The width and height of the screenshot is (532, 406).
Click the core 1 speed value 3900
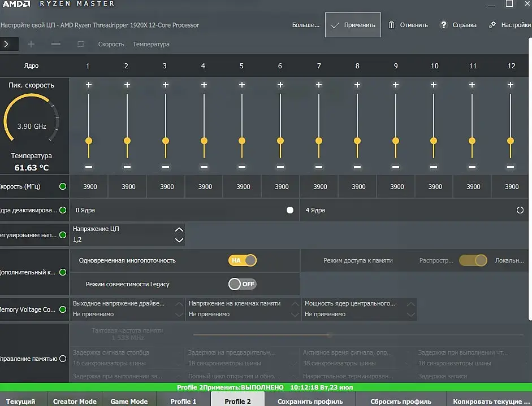[x=90, y=187]
